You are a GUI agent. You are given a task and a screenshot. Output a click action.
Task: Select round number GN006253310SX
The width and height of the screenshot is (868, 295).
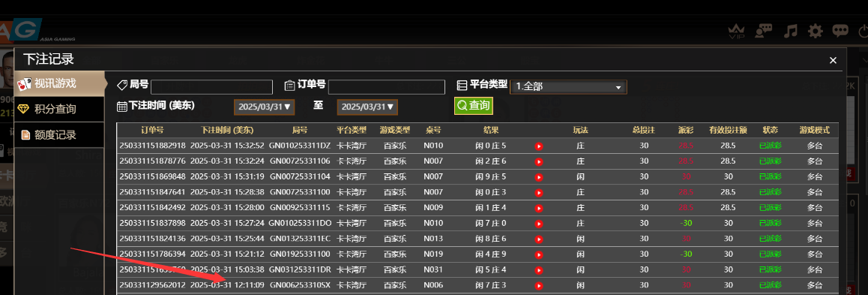click(300, 285)
